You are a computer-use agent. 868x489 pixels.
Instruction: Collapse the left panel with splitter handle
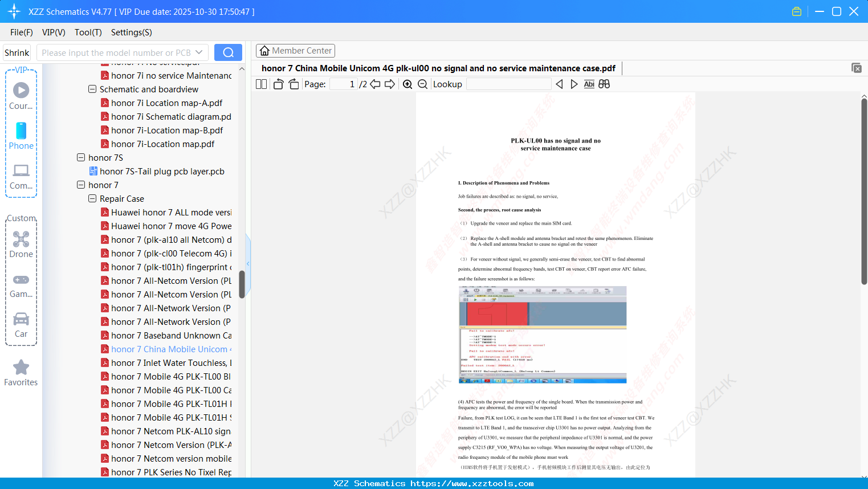pyautogui.click(x=248, y=263)
